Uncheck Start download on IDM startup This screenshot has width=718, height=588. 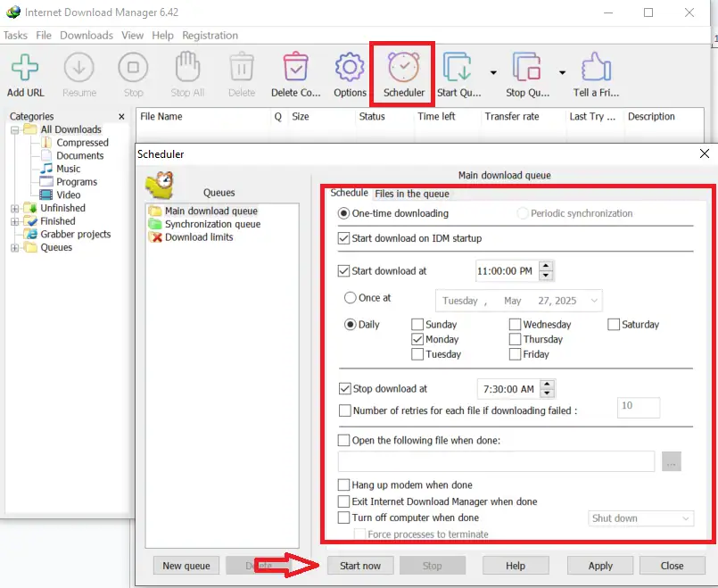tap(344, 238)
